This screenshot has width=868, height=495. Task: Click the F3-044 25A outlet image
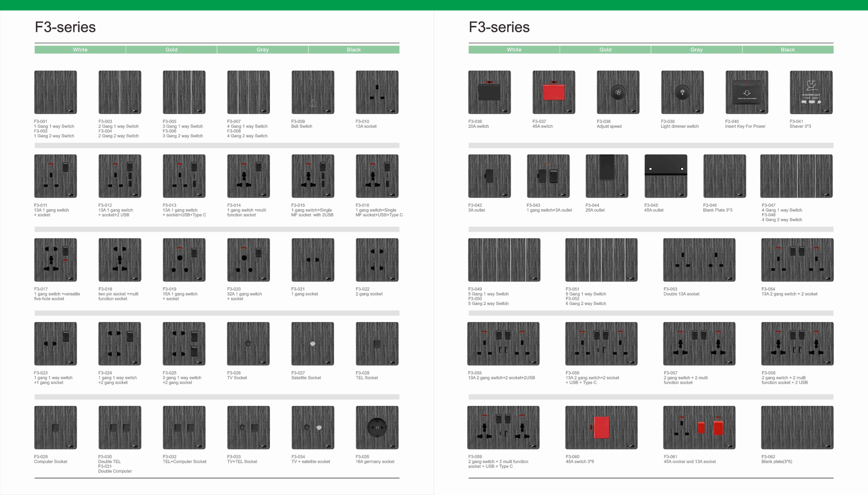pos(607,176)
